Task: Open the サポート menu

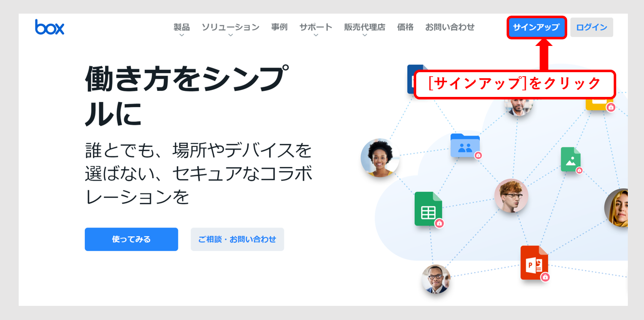Action: [x=316, y=27]
